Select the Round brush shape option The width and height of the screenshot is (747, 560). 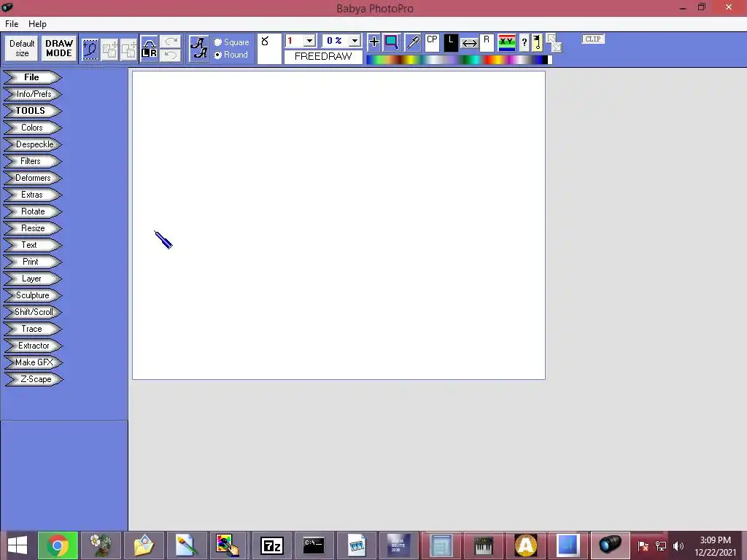click(x=231, y=55)
